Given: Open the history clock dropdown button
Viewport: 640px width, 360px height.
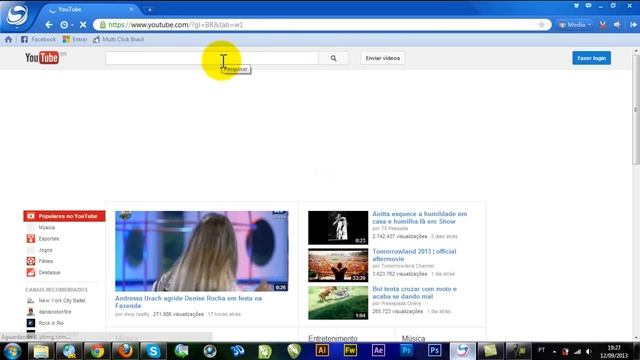Looking at the screenshot, I should pos(66,25).
